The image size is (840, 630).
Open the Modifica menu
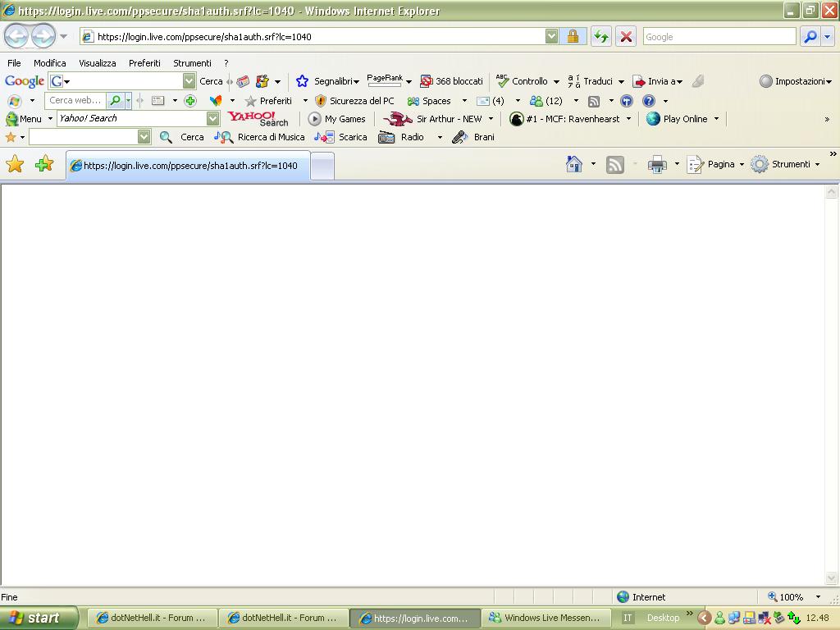point(50,63)
